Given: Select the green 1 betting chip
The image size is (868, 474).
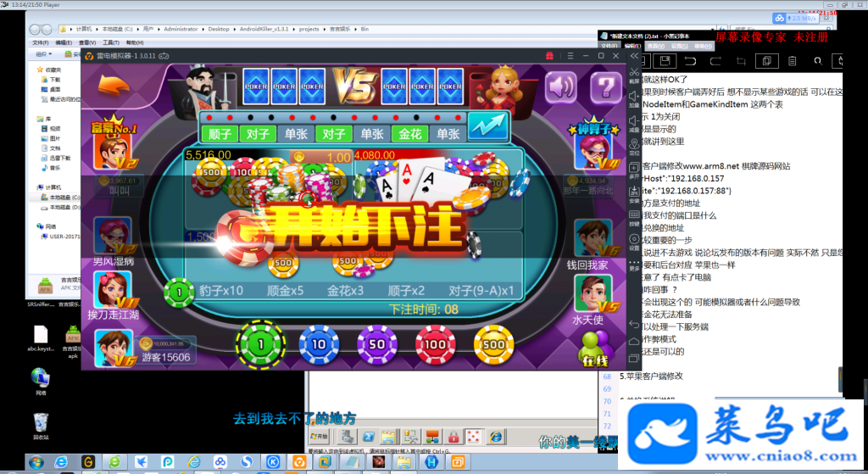Looking at the screenshot, I should (x=261, y=344).
